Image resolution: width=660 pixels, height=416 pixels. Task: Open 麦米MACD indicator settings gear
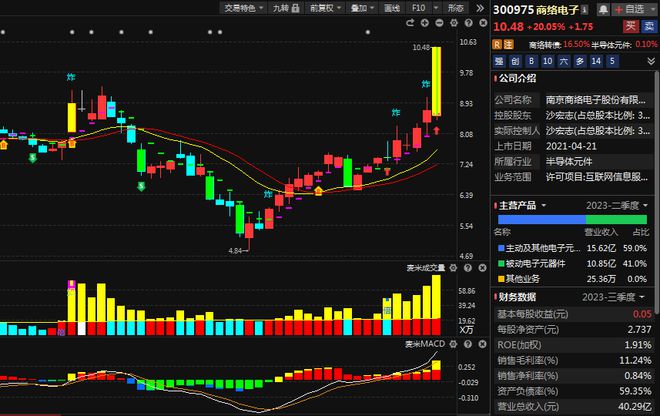(453, 344)
